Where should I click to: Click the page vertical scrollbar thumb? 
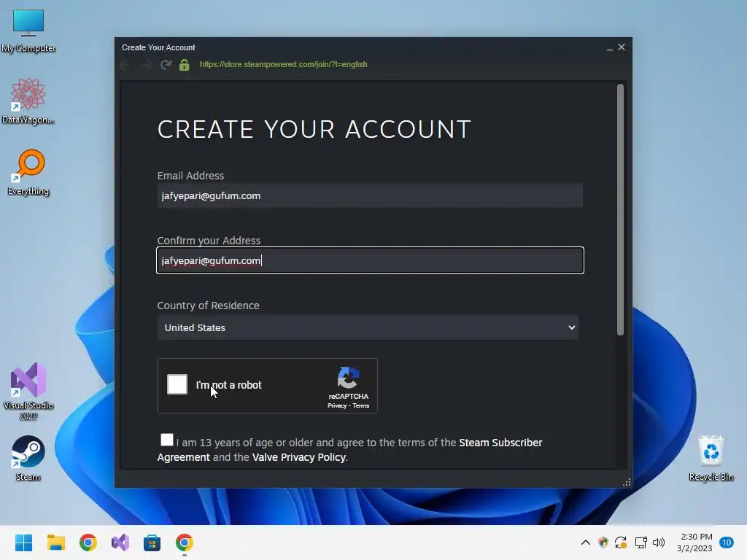tap(620, 209)
